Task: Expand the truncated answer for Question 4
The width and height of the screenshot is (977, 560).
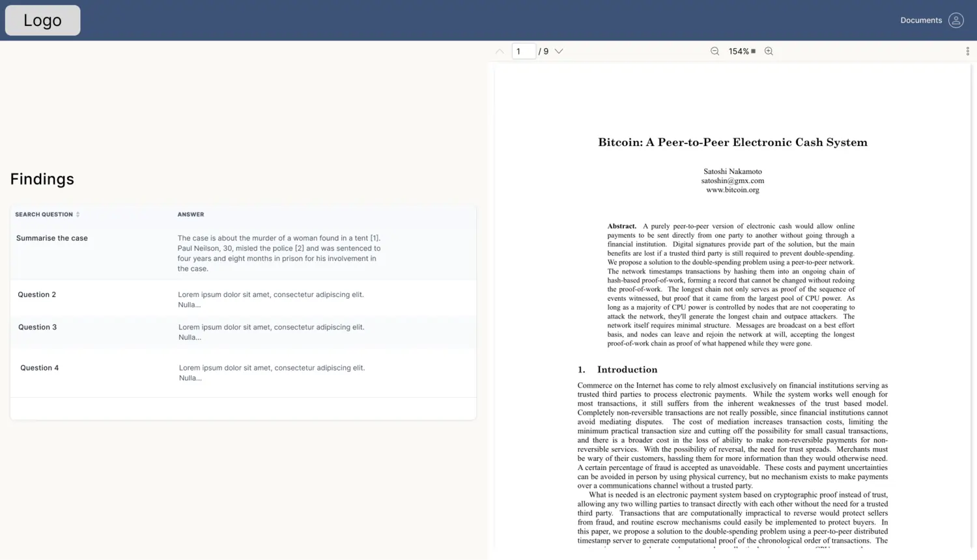Action: tap(190, 378)
